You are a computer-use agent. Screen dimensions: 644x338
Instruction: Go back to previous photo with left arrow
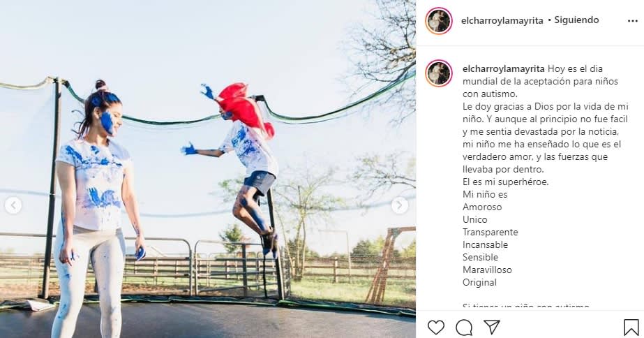pyautogui.click(x=13, y=205)
